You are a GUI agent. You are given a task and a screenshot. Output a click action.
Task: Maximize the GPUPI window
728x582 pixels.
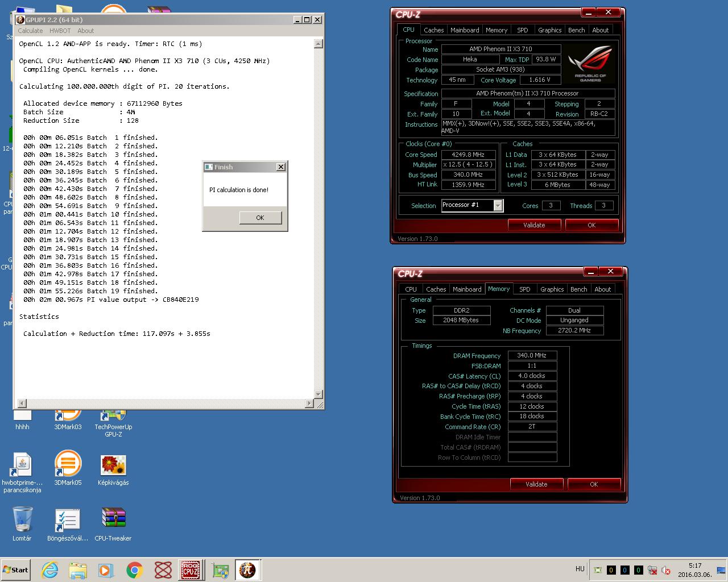(x=307, y=19)
